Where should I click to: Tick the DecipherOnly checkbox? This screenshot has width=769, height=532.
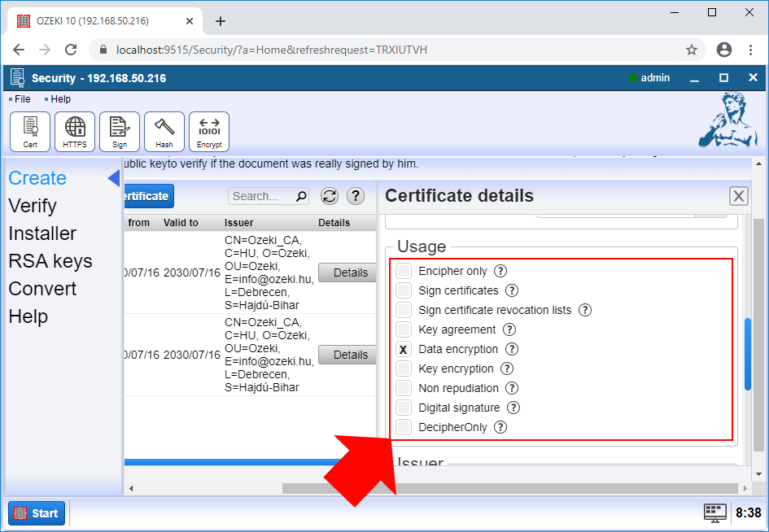(404, 427)
